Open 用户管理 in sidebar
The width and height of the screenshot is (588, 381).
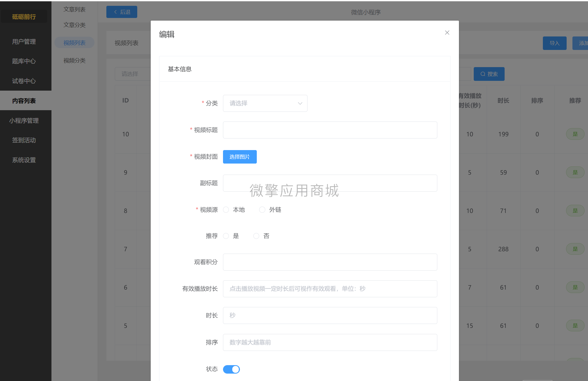[x=24, y=42]
